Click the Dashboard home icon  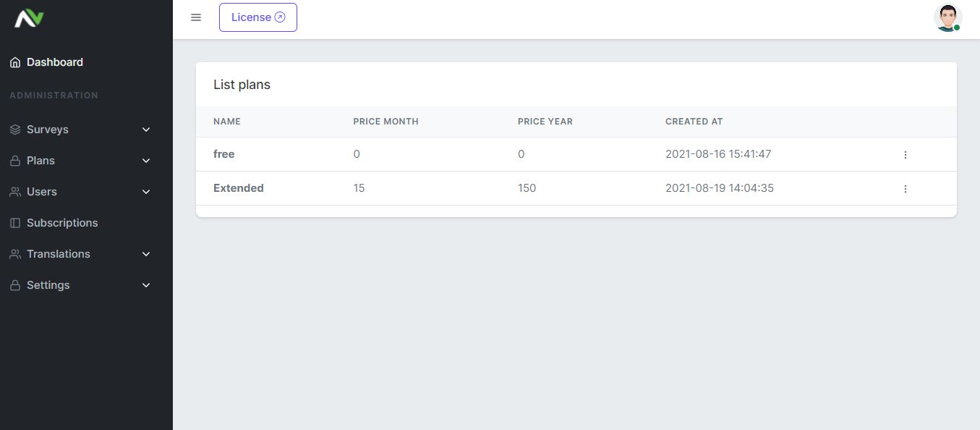(15, 63)
